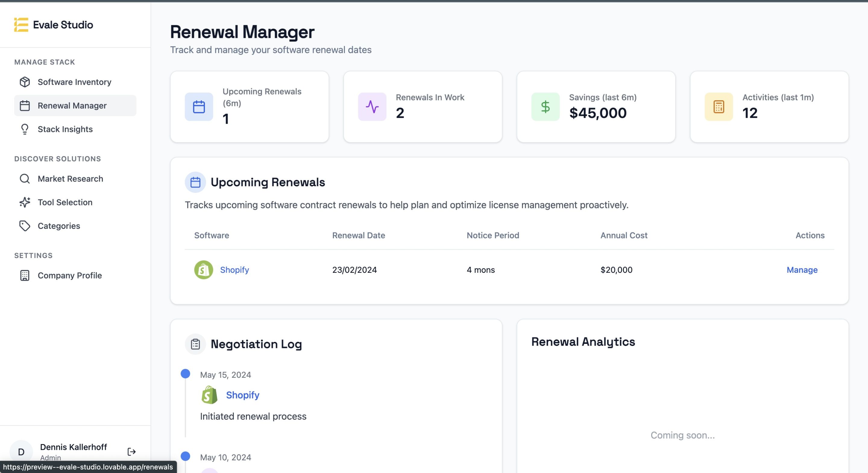This screenshot has height=473, width=868.
Task: Go to Stack Insights page
Action: tap(65, 129)
